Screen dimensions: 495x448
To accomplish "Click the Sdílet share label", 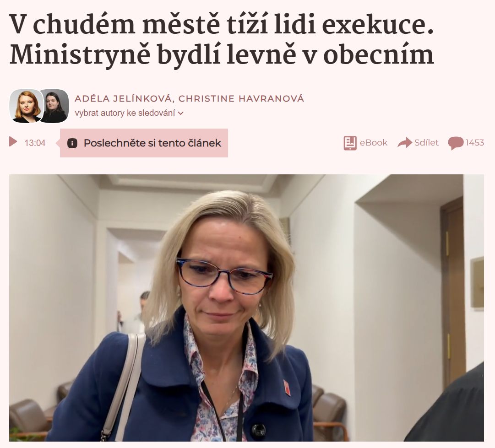I will [426, 143].
